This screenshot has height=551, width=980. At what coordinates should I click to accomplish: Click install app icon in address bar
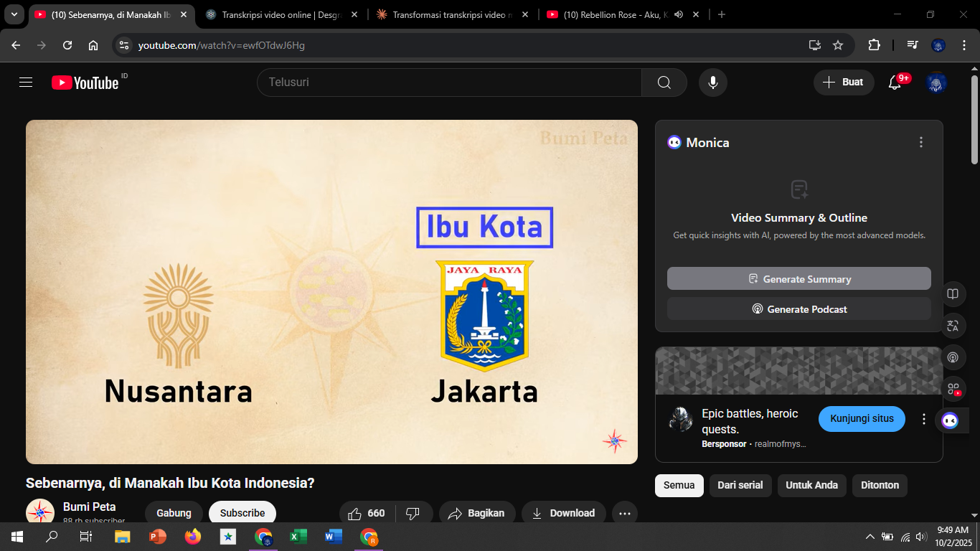tap(814, 45)
